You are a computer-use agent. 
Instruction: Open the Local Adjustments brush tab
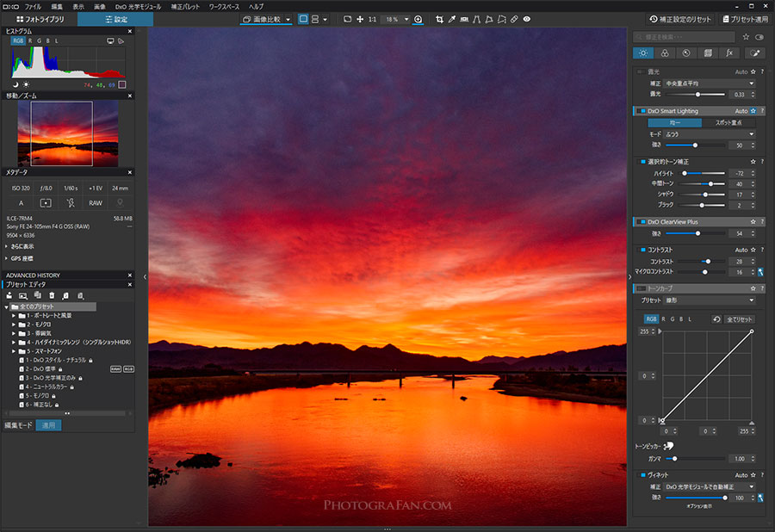click(x=754, y=53)
